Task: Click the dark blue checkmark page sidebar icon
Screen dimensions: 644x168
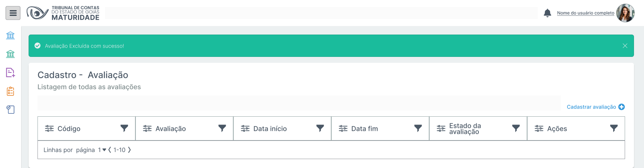Action: pyautogui.click(x=10, y=110)
